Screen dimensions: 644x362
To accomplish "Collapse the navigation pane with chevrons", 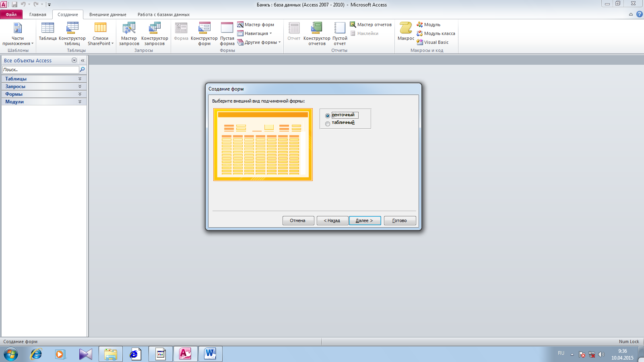I will pos(83,60).
